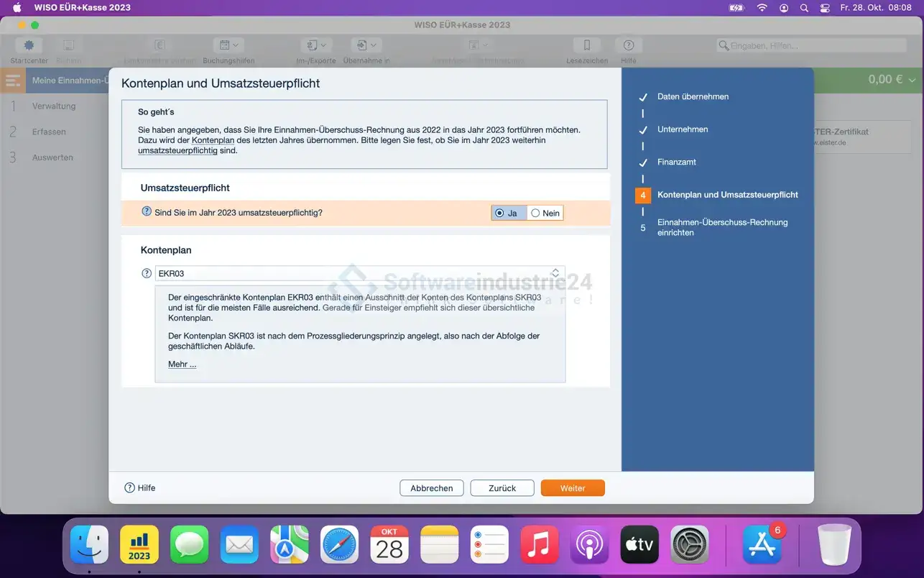Viewport: 924px width, 578px height.
Task: Click the orange Weiter button
Action: coord(572,488)
